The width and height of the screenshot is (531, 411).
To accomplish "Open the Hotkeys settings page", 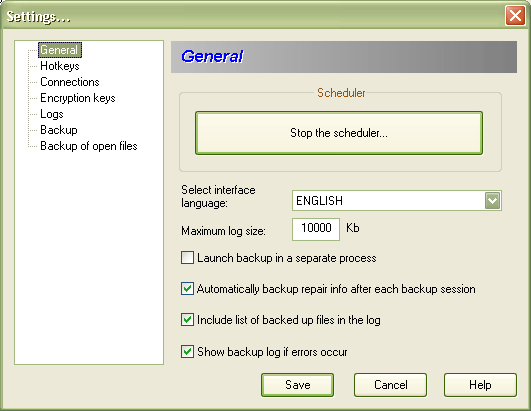I will (x=60, y=66).
